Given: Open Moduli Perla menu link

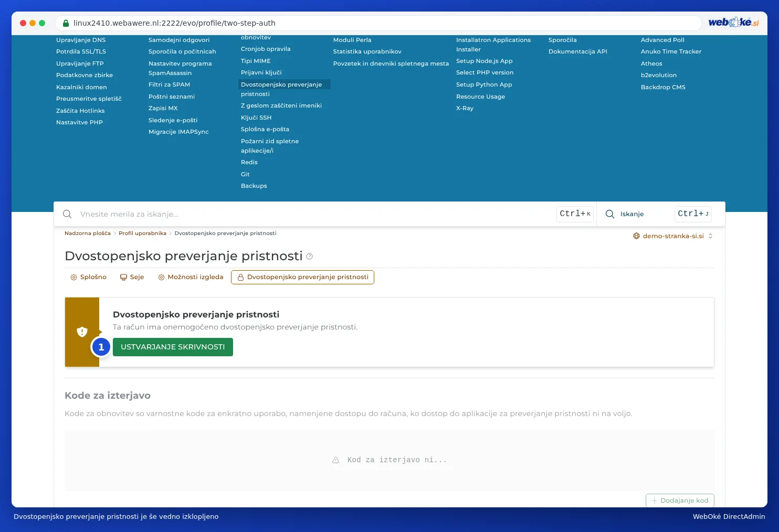Looking at the screenshot, I should click(x=352, y=40).
